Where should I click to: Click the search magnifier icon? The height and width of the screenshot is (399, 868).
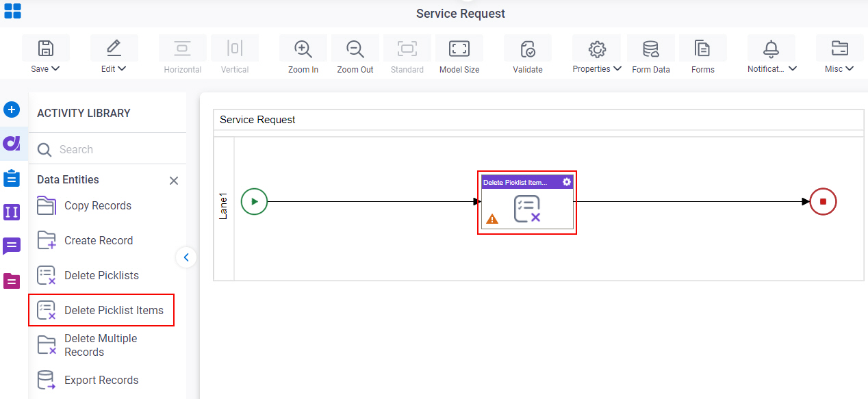coord(44,150)
